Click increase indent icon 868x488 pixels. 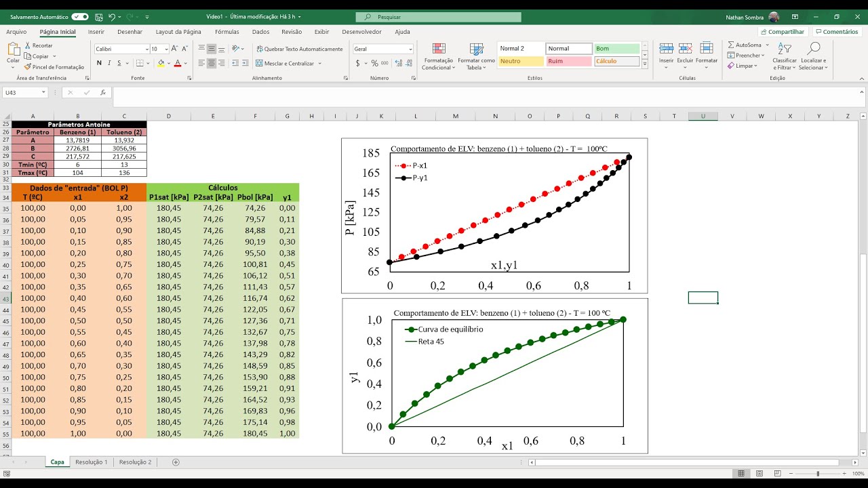245,63
